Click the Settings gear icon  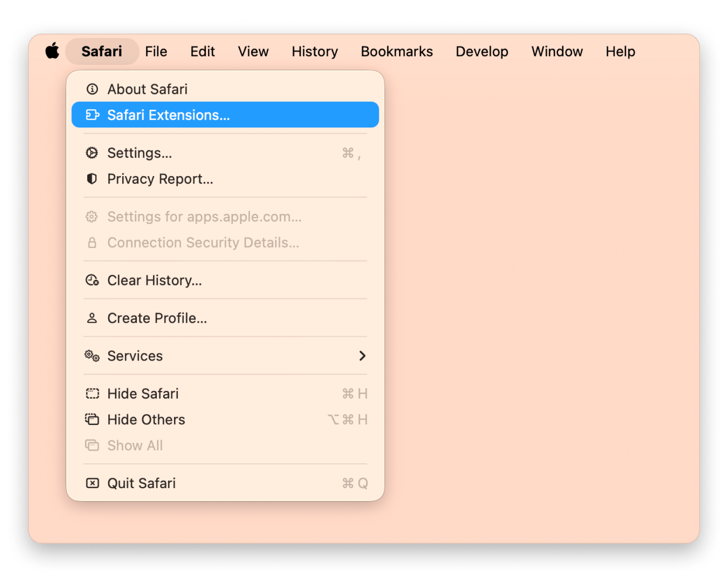(x=92, y=153)
